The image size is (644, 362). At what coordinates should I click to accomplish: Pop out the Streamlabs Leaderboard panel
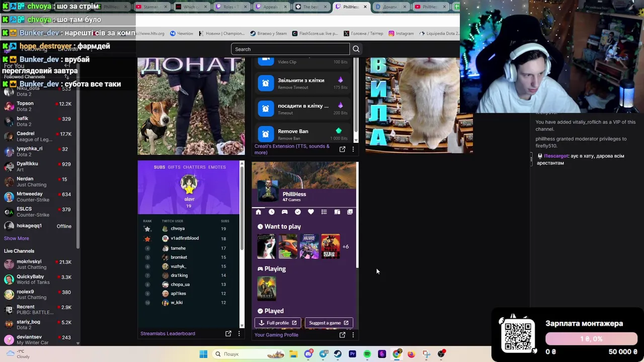(228, 333)
